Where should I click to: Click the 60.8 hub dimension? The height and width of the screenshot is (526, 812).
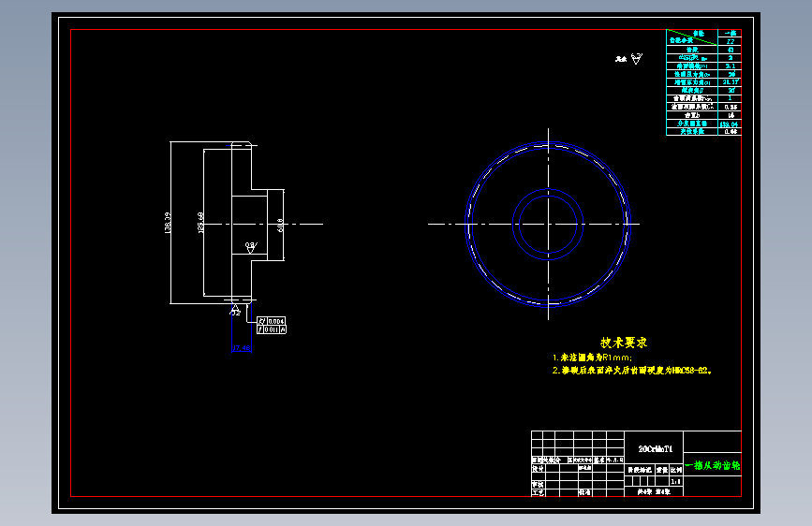(x=280, y=225)
